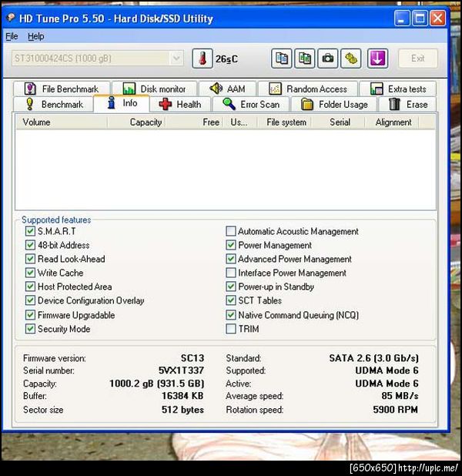Open the Extra tests tab
The width and height of the screenshot is (462, 476).
point(398,89)
